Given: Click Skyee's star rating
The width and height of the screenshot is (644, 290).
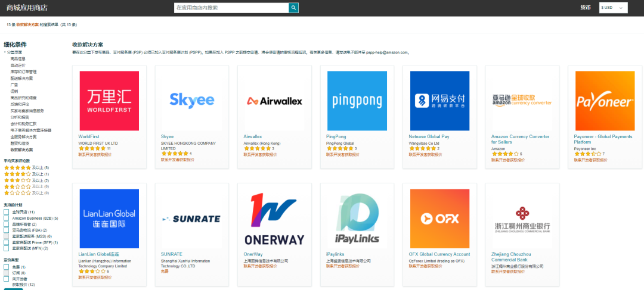Looking at the screenshot, I should click(x=175, y=154).
